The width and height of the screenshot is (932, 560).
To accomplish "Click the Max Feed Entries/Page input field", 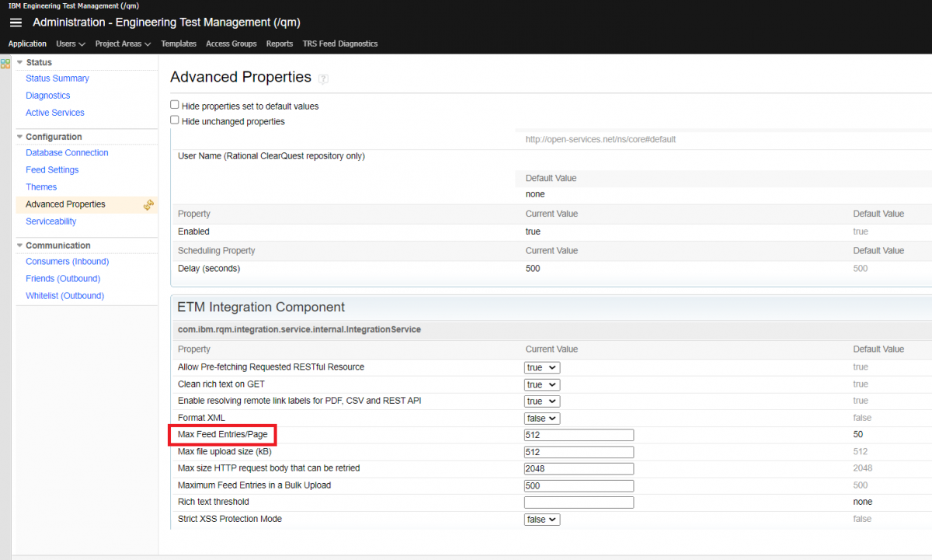I will pos(579,435).
